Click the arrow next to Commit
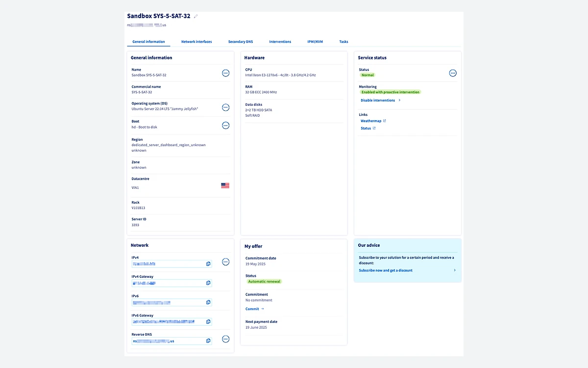This screenshot has height=368, width=588. 263,309
